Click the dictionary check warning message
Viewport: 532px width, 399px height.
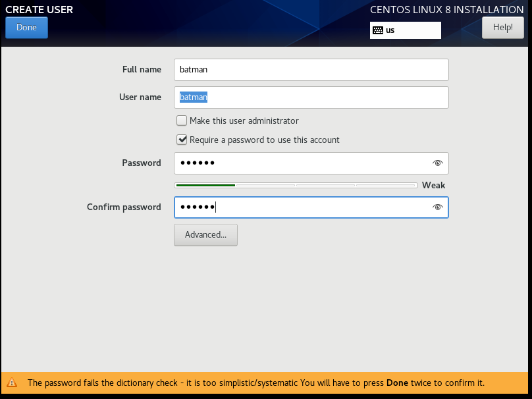256,383
